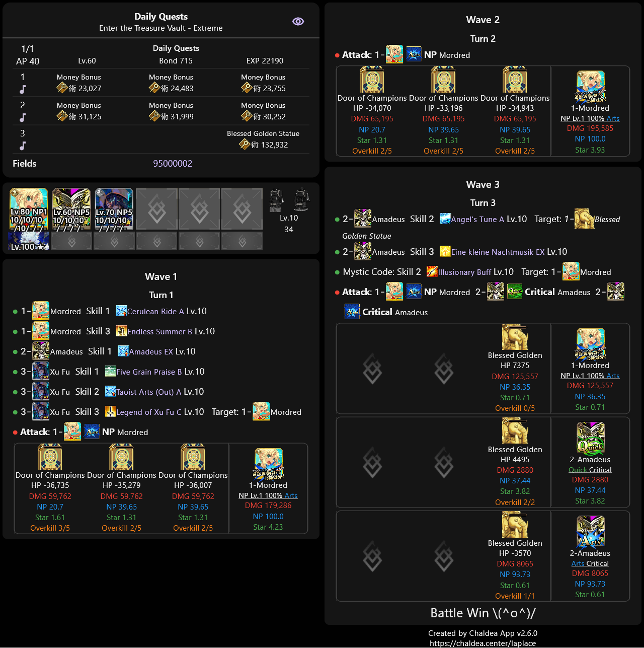Open the Lv.100 craft essence under Mordred
644x648 pixels.
(x=29, y=241)
